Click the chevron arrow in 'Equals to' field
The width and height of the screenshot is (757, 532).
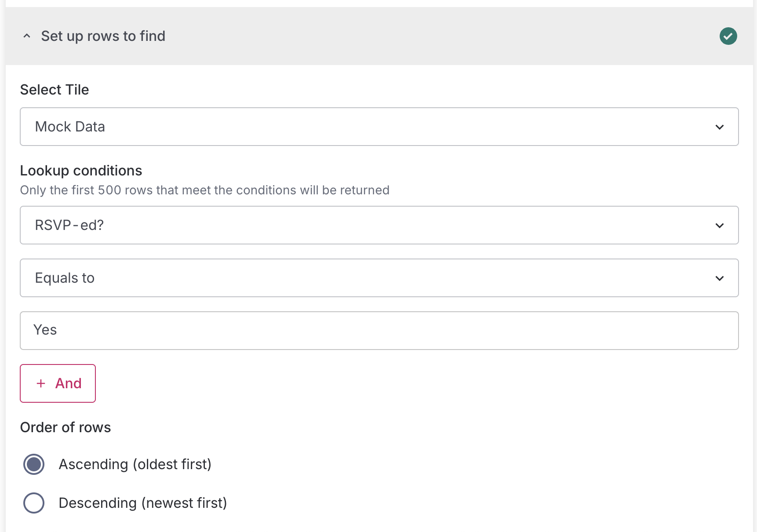coord(720,278)
